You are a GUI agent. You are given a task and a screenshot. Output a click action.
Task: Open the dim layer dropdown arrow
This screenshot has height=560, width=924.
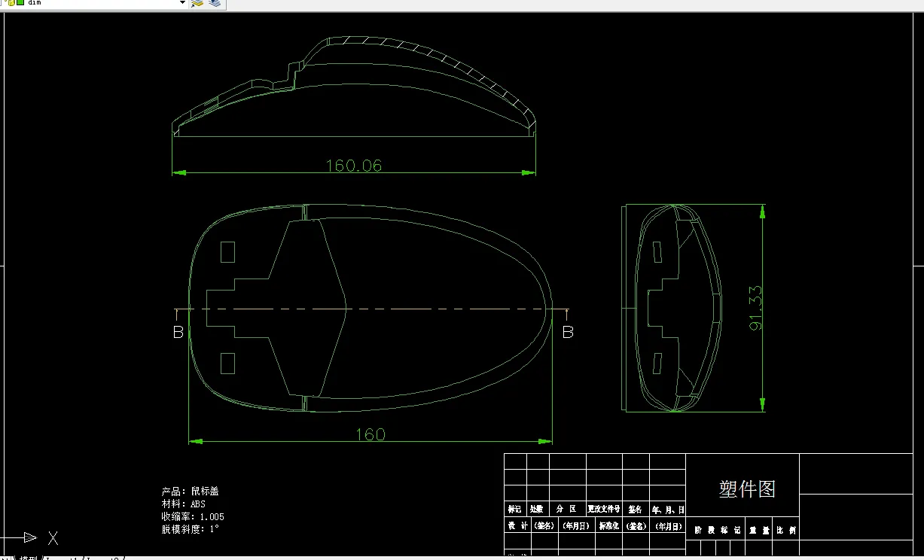(x=182, y=3)
